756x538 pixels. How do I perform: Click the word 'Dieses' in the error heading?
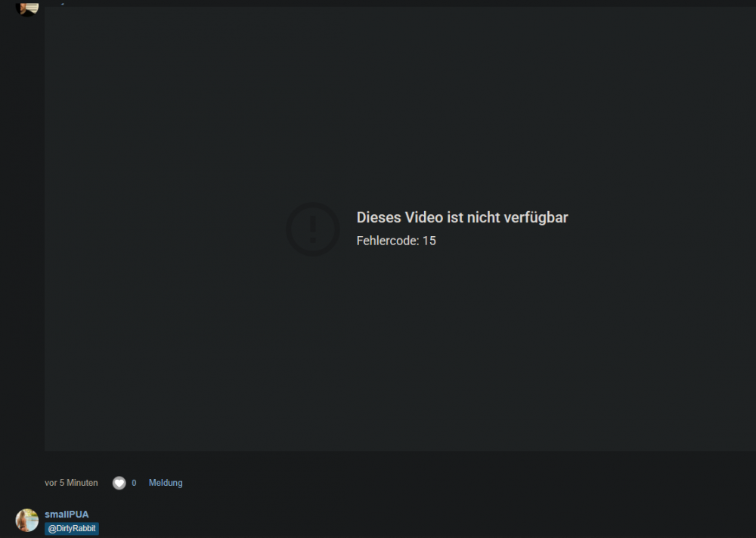pyautogui.click(x=379, y=218)
